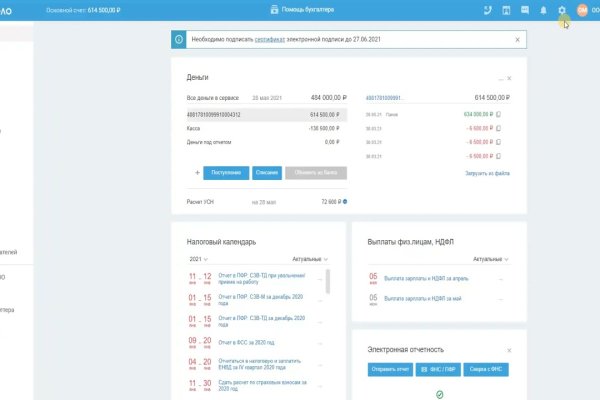Click the Отправить отчет button
This screenshot has height=400, width=600.
389,370
